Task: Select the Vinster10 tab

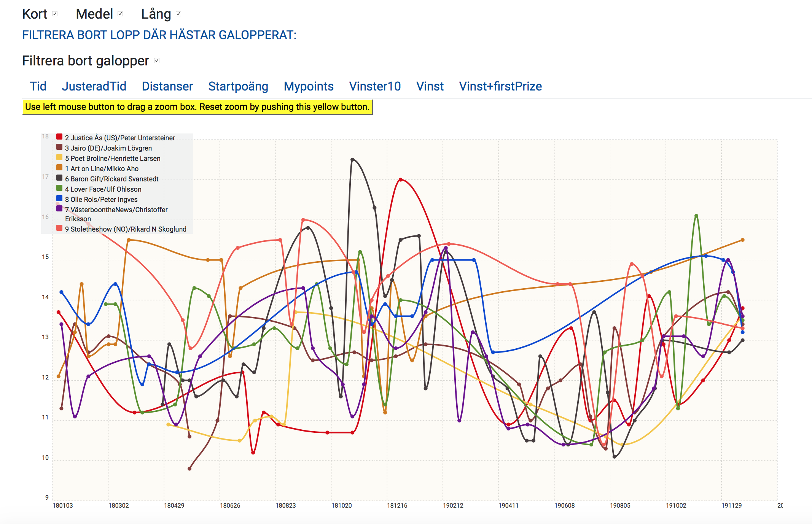Action: pyautogui.click(x=375, y=86)
